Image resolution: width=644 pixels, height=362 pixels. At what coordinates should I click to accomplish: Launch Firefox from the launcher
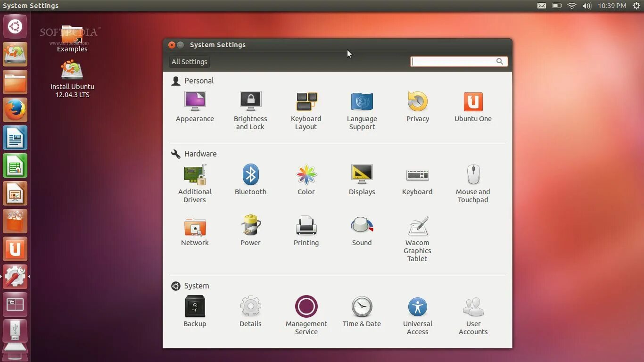[x=15, y=110]
